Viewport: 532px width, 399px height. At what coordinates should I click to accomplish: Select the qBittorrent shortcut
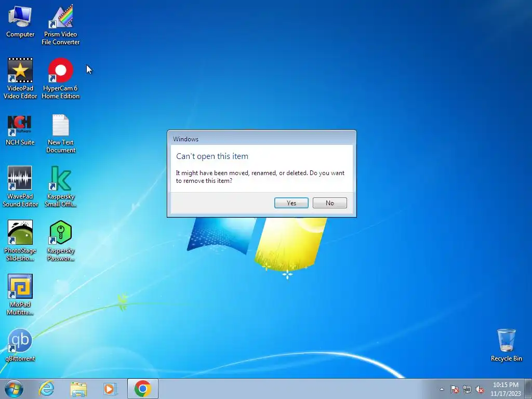(x=20, y=345)
